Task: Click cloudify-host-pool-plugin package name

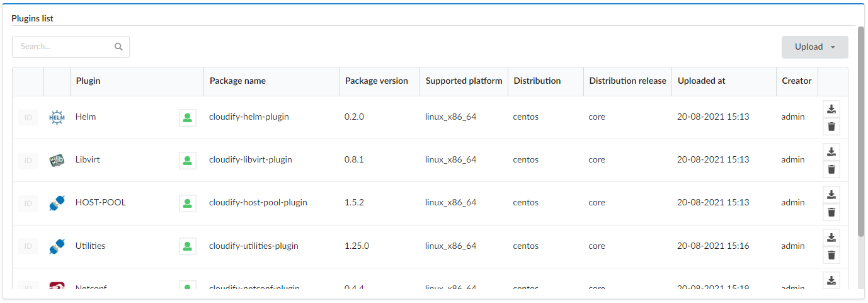Action: tap(258, 202)
